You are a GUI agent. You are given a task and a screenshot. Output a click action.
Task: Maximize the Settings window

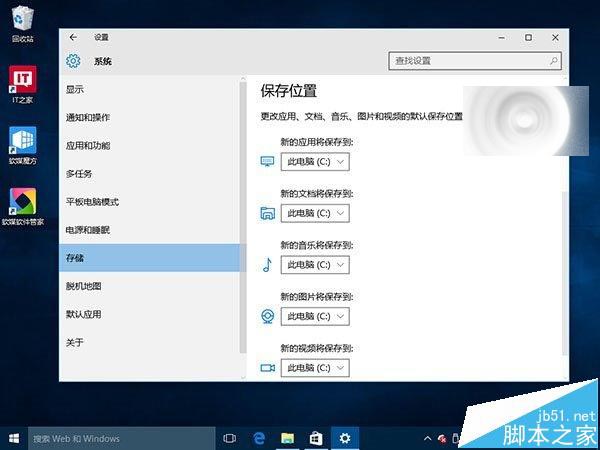tap(528, 38)
